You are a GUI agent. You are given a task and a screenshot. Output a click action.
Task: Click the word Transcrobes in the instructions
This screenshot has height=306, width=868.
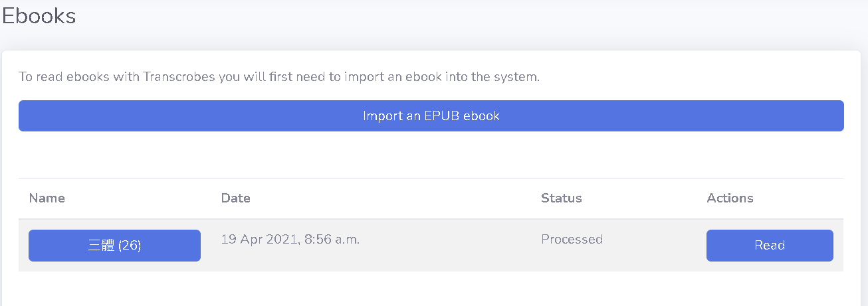click(x=179, y=76)
